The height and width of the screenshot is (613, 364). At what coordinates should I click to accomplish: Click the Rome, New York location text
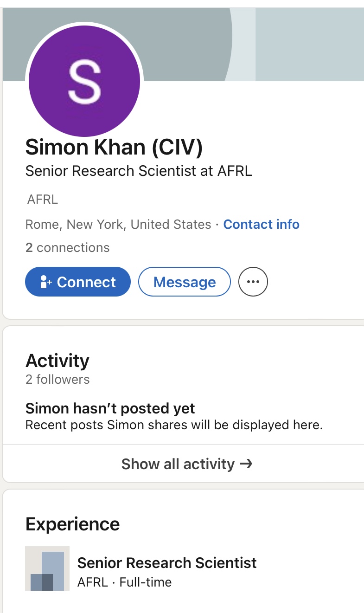pos(118,225)
